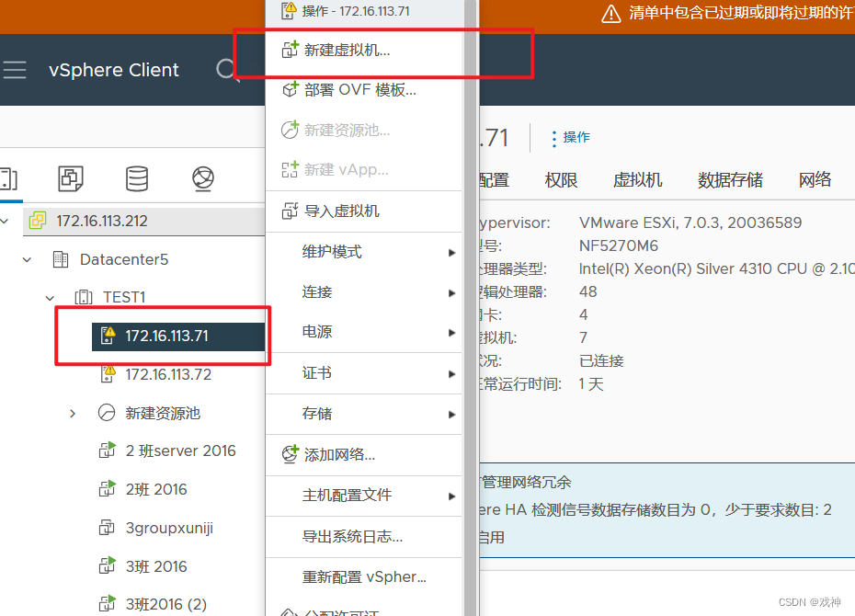Click warning triangle in the license banner
Viewport: 855px width, 616px height.
point(610,14)
